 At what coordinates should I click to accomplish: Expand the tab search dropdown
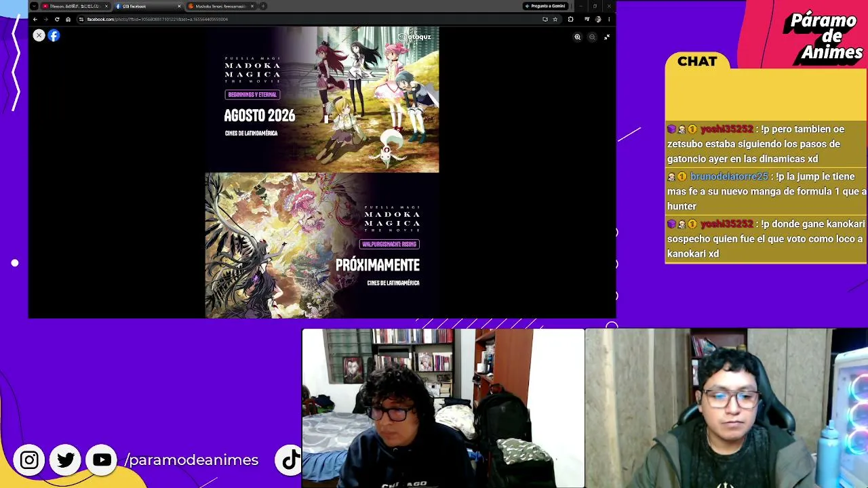click(x=34, y=6)
